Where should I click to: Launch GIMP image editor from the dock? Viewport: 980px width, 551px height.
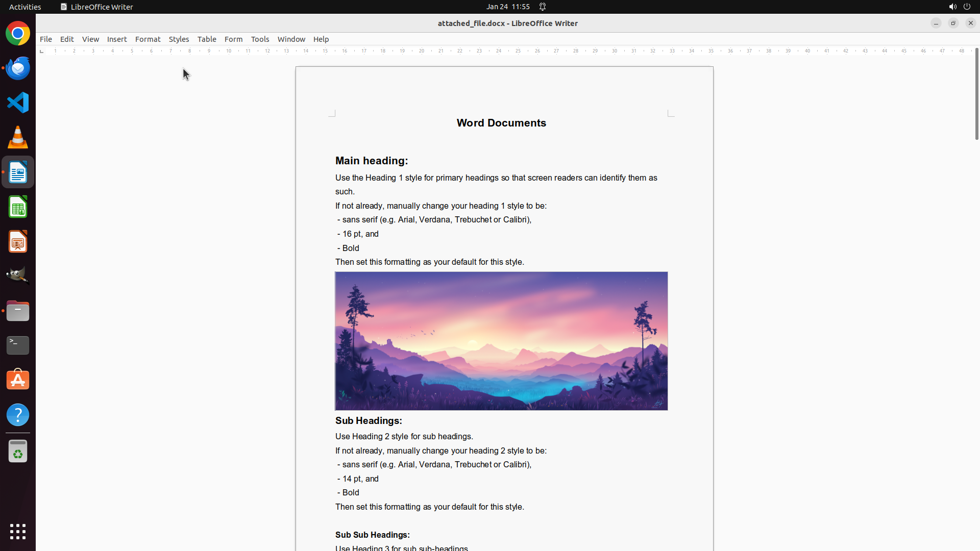pos(18,276)
